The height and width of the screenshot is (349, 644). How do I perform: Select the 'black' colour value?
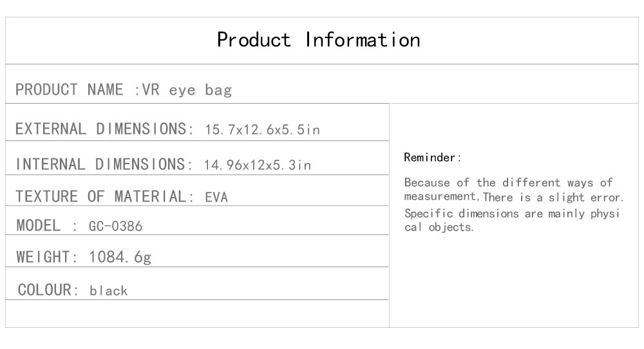click(109, 291)
